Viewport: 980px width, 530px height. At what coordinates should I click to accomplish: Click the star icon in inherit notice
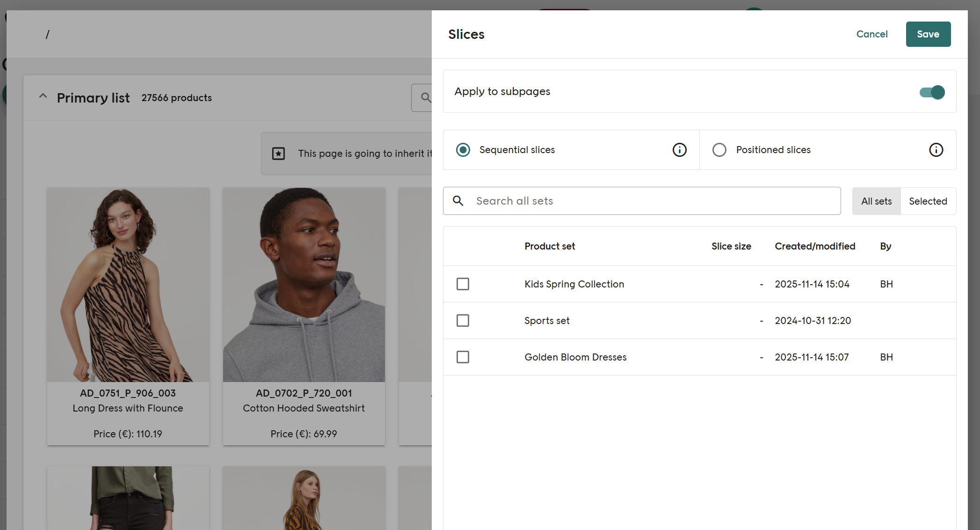coord(278,154)
